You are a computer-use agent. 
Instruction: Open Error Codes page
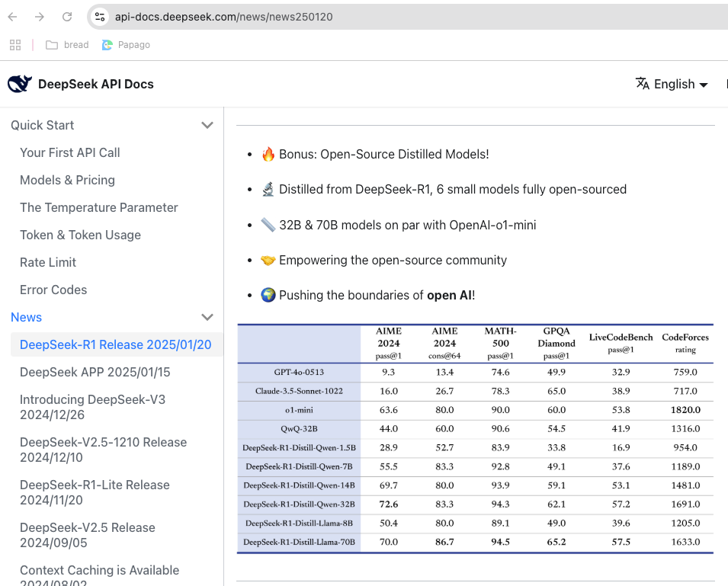(53, 290)
